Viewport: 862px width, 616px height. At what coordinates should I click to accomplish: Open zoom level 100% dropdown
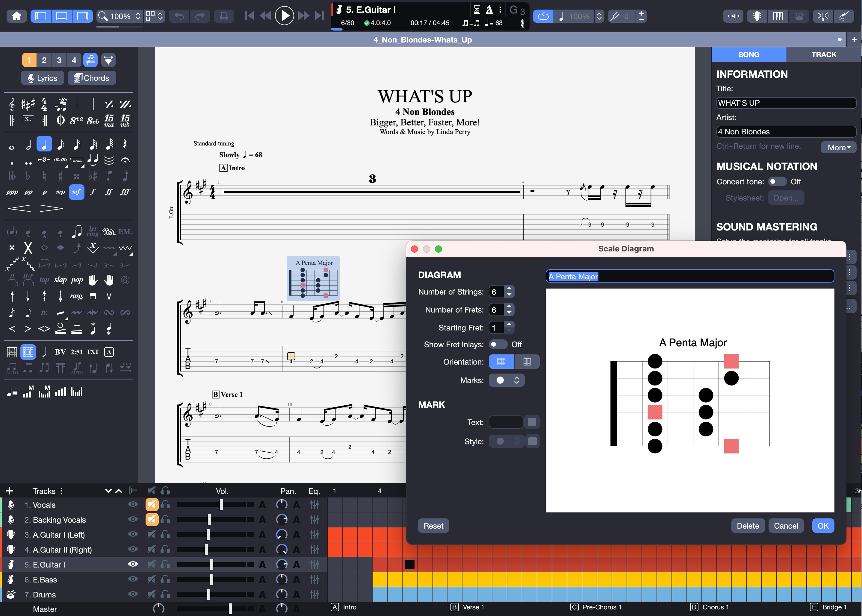(120, 16)
